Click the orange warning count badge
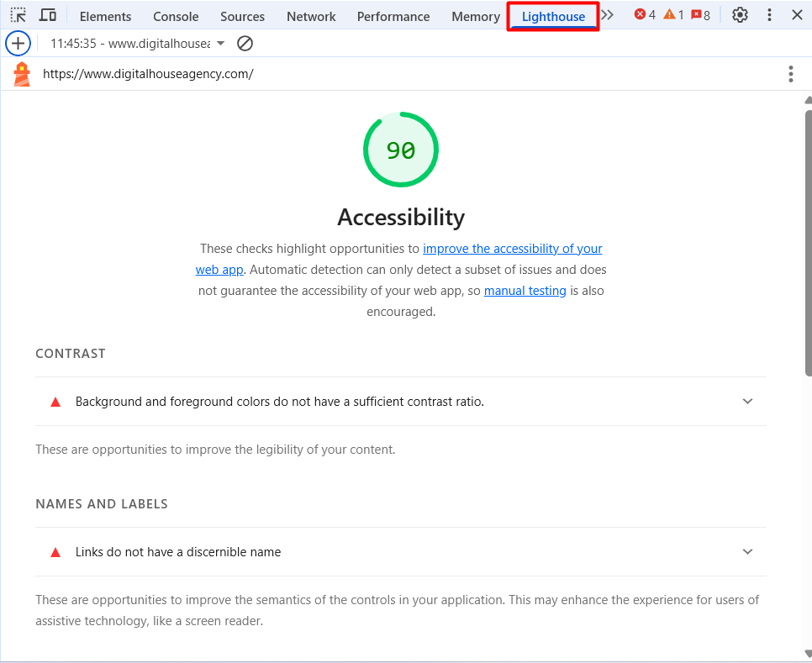This screenshot has width=812, height=663. click(x=673, y=15)
